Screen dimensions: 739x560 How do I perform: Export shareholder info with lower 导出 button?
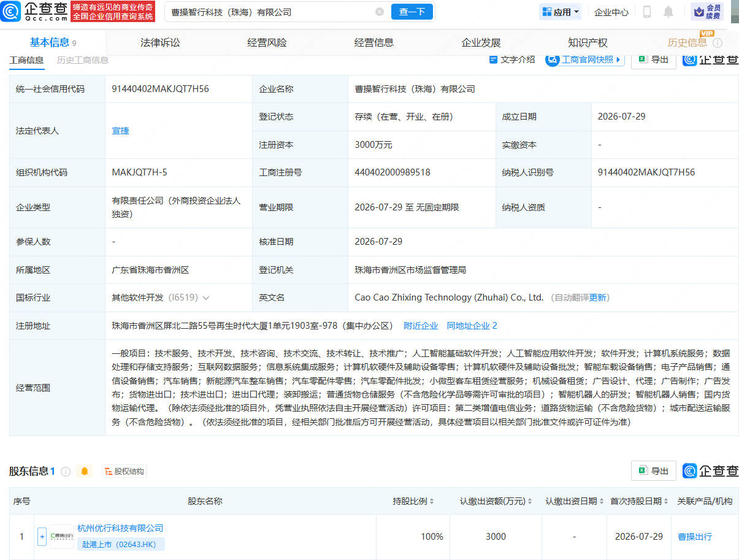pos(654,470)
